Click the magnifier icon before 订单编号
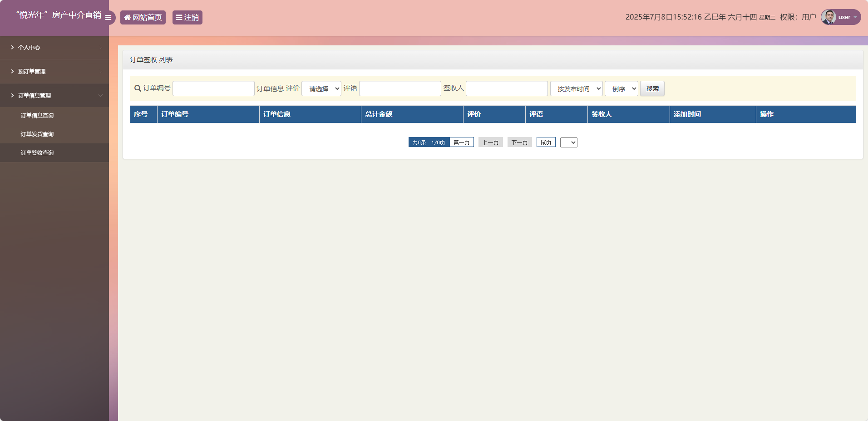 click(x=137, y=88)
